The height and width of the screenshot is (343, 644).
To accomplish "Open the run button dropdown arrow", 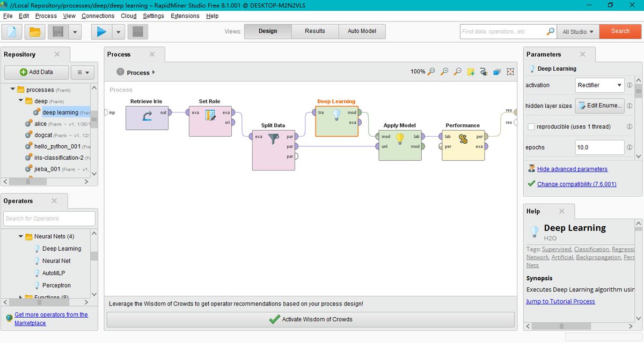I will click(118, 32).
